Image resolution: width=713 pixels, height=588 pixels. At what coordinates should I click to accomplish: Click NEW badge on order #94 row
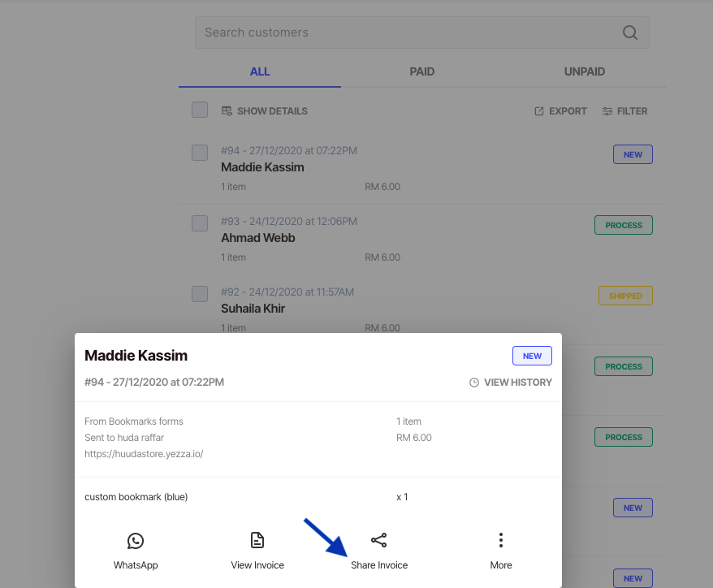pos(633,154)
